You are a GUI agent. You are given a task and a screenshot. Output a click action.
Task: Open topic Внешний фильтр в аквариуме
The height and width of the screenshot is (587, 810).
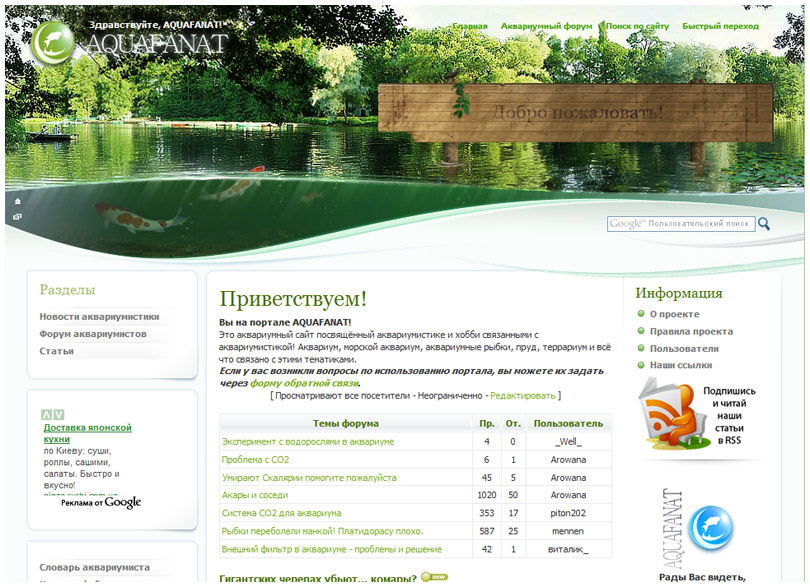pyautogui.click(x=332, y=549)
